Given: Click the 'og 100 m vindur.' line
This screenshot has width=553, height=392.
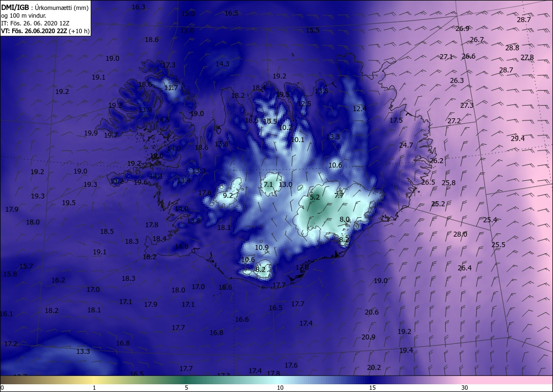Looking at the screenshot, I should pos(24,15).
